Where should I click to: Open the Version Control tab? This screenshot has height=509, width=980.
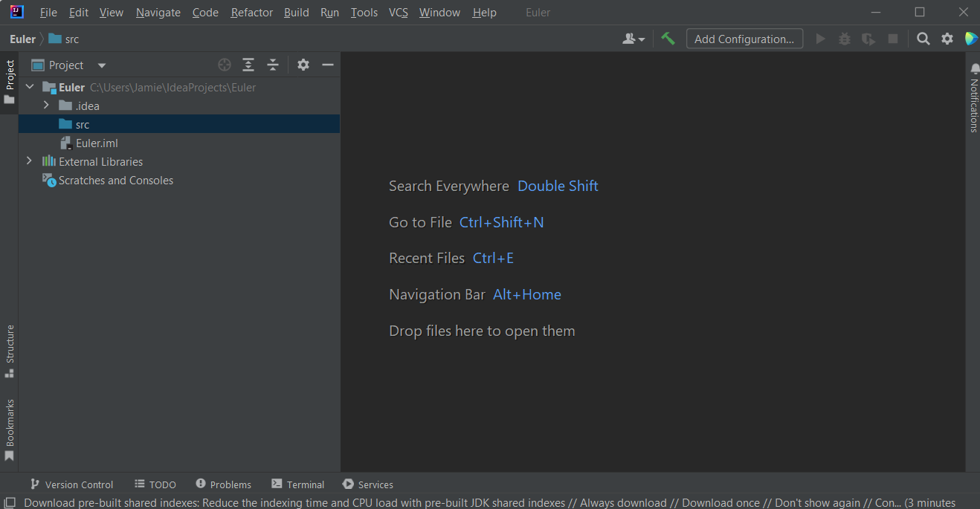click(71, 484)
